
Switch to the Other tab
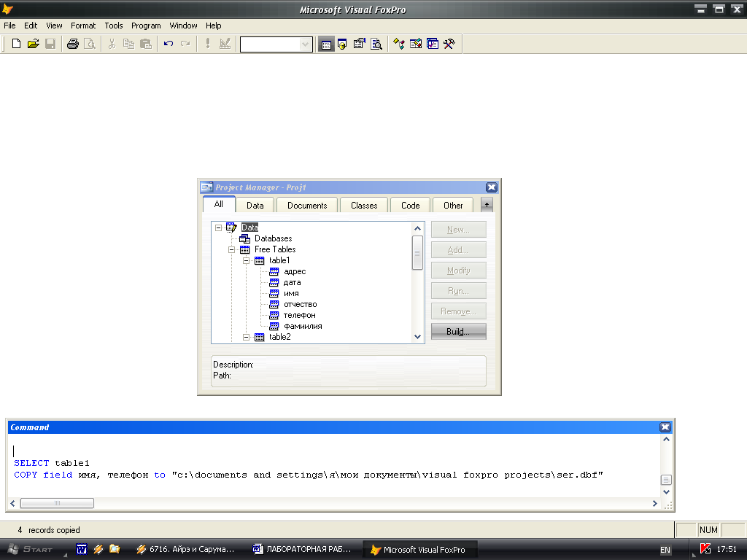click(x=453, y=205)
